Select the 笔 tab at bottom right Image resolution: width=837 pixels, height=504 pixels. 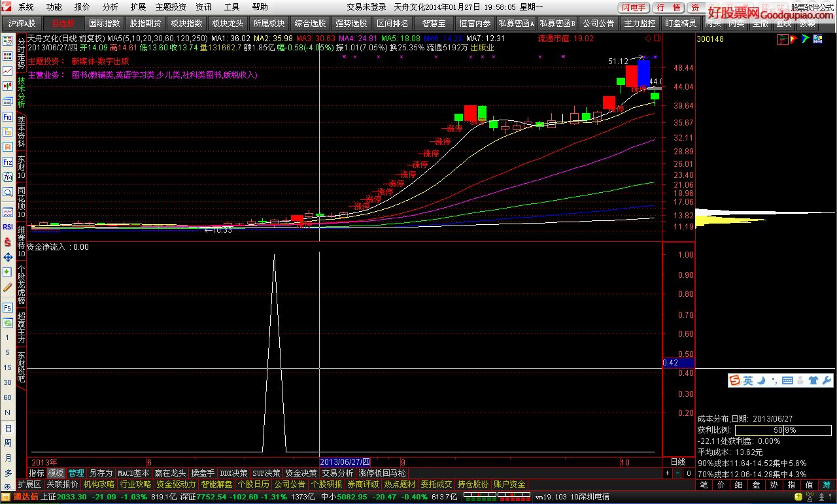(x=704, y=484)
